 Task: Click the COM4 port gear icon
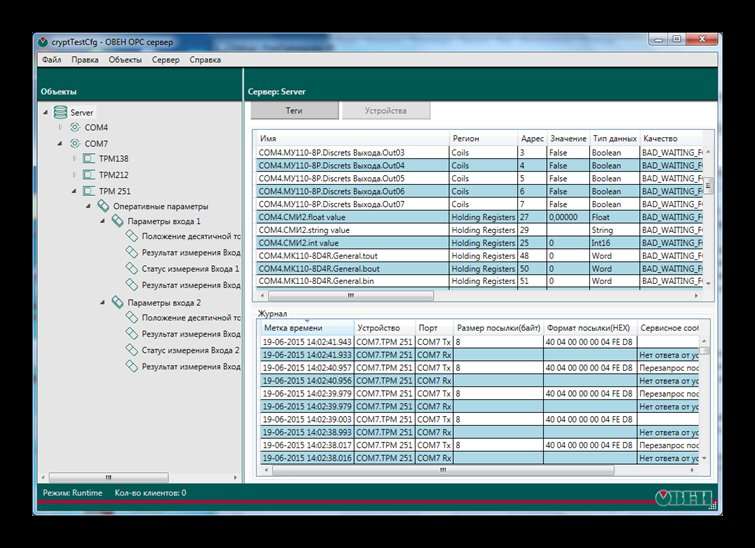coord(75,128)
